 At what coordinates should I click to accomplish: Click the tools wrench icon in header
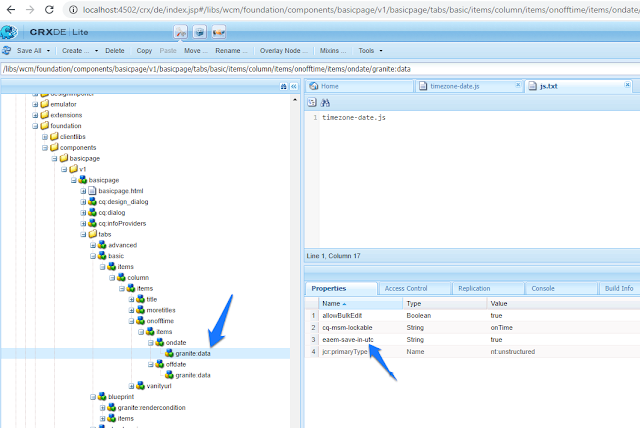pyautogui.click(x=180, y=32)
